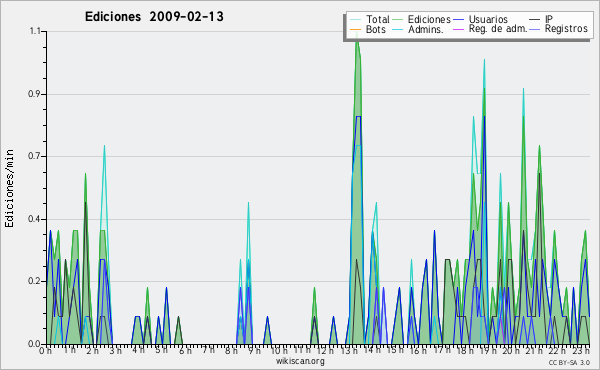This screenshot has height=370, width=600.
Task: Click the '3 h' x-axis label
Action: pos(116,350)
